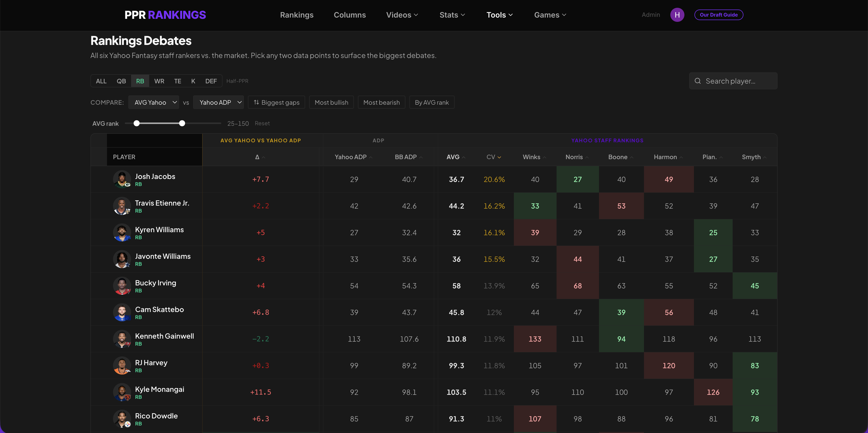
Task: Click Kyle Monangai's +11.5 delta value
Action: pyautogui.click(x=260, y=392)
